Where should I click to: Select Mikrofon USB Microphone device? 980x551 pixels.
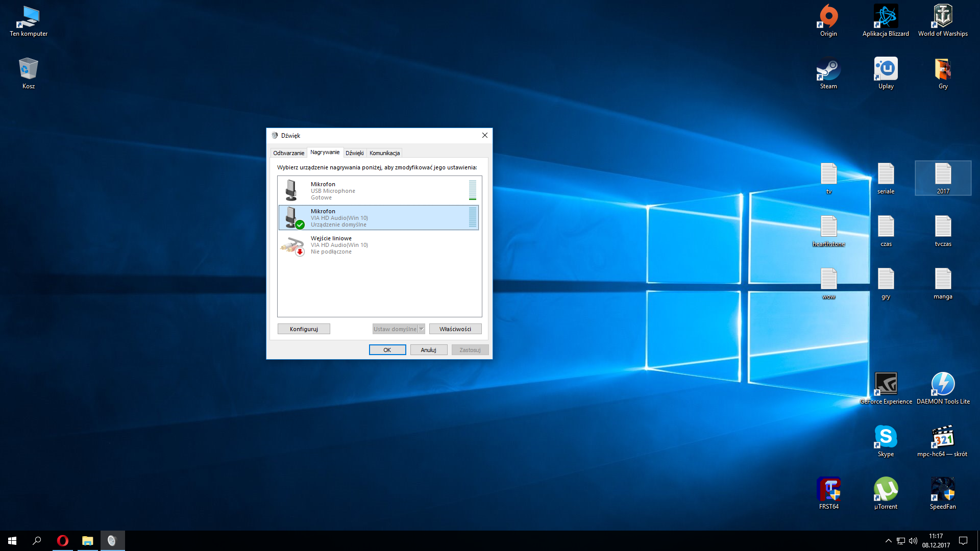[379, 190]
